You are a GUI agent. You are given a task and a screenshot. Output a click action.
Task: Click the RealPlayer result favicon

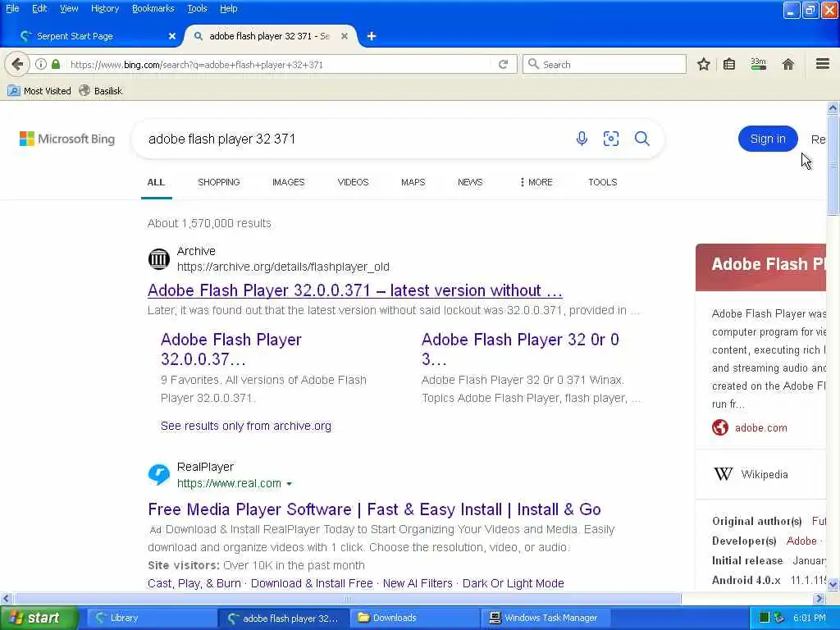click(158, 475)
